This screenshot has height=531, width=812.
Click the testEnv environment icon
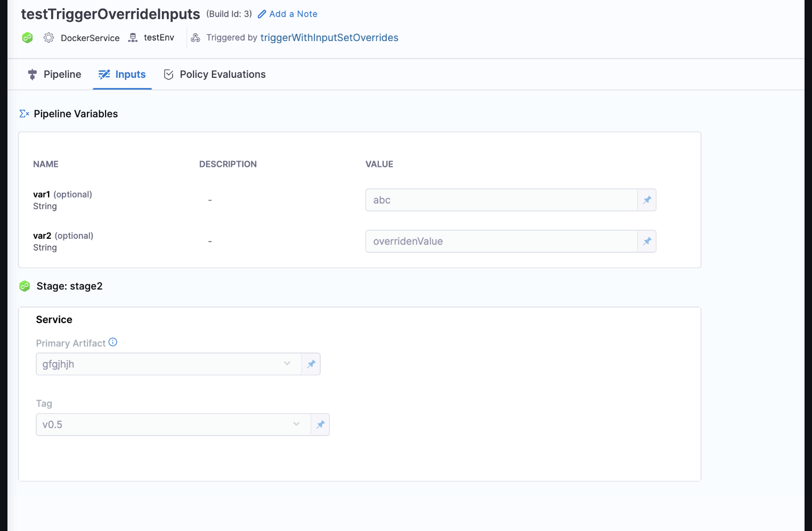pos(133,38)
